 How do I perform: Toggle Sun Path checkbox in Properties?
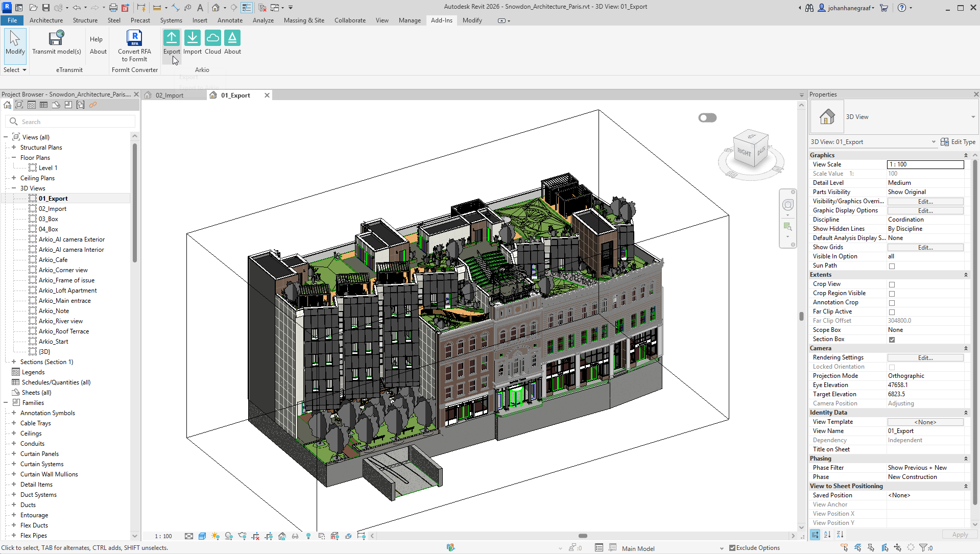click(x=892, y=266)
